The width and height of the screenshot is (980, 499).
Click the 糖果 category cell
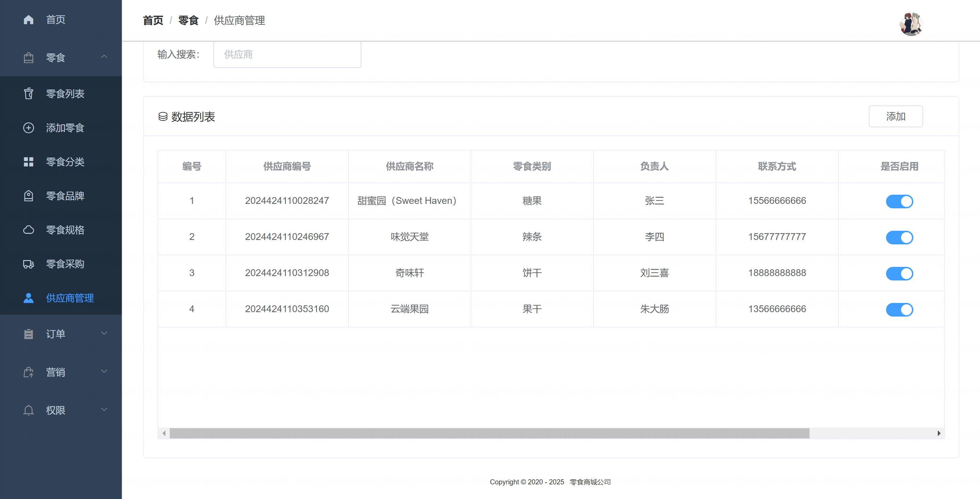(x=532, y=200)
